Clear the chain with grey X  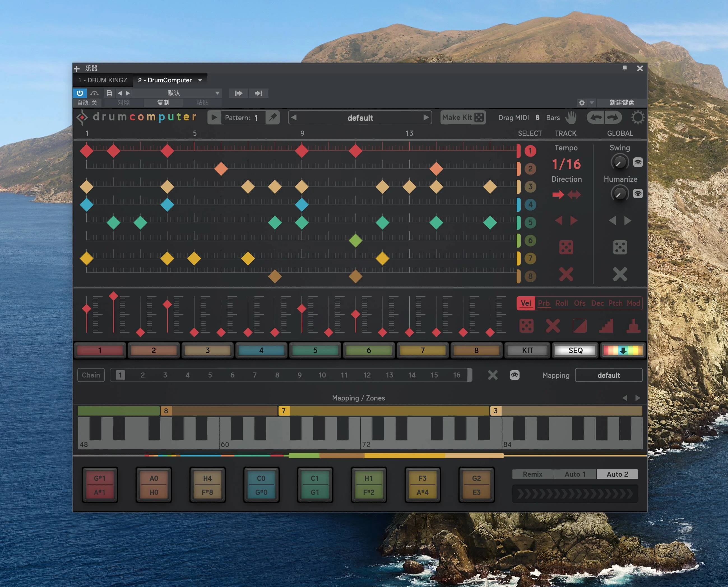pyautogui.click(x=493, y=375)
